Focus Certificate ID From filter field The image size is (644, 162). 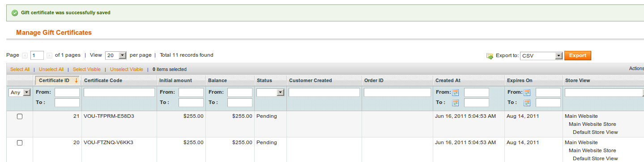coord(67,92)
